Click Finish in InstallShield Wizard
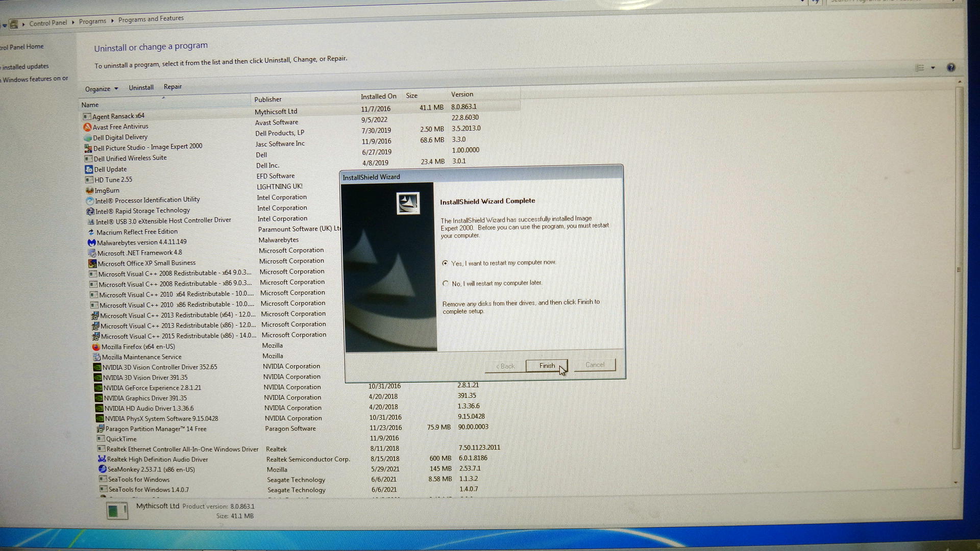Viewport: 980px width, 551px height. point(547,366)
